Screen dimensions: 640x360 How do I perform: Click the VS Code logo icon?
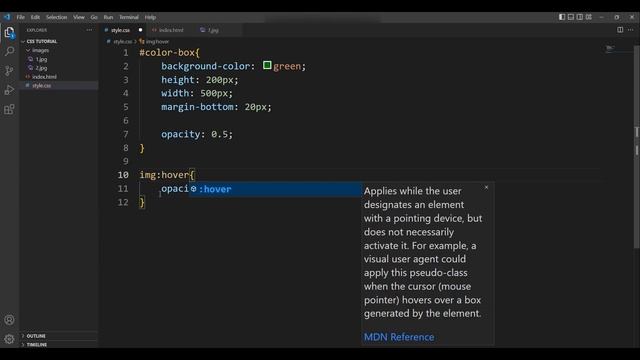[x=7, y=17]
